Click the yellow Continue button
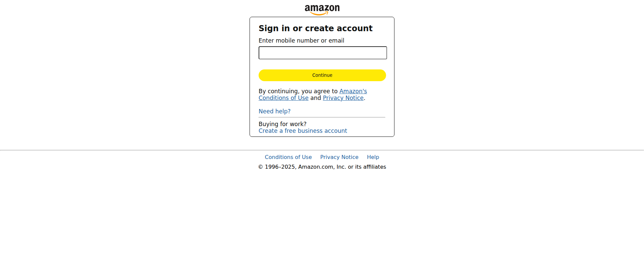This screenshot has height=272, width=644. [322, 75]
